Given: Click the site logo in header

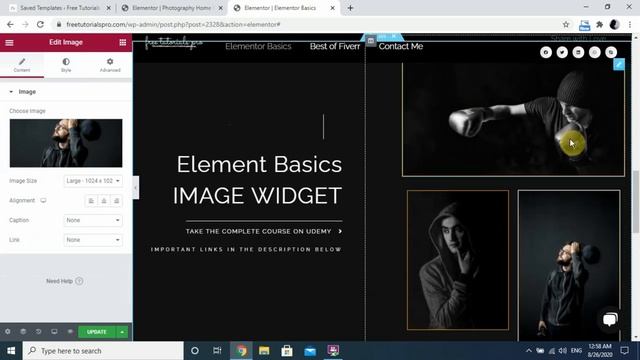Looking at the screenshot, I should click(x=173, y=43).
